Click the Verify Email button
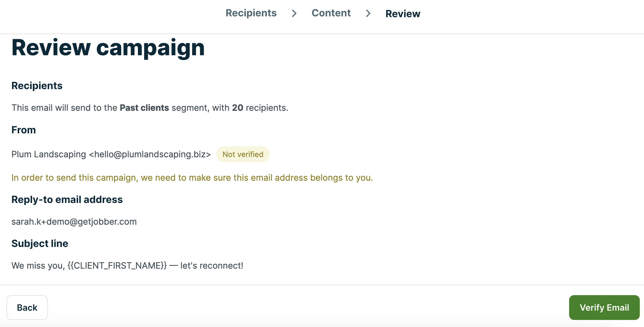This screenshot has height=327, width=644. click(604, 307)
